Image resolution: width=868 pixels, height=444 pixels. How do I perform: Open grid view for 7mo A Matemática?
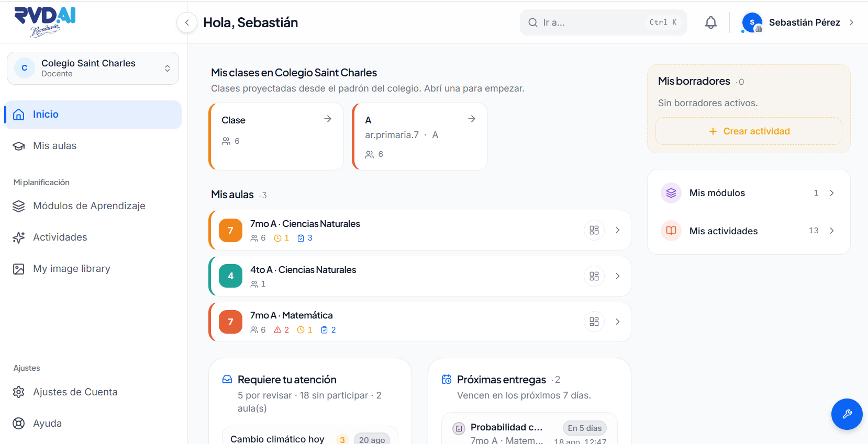click(594, 322)
